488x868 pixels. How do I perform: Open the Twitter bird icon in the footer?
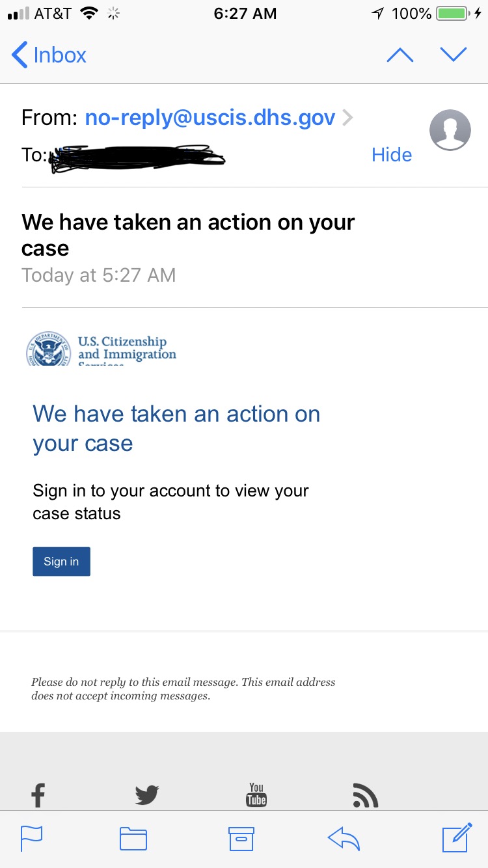pyautogui.click(x=147, y=795)
